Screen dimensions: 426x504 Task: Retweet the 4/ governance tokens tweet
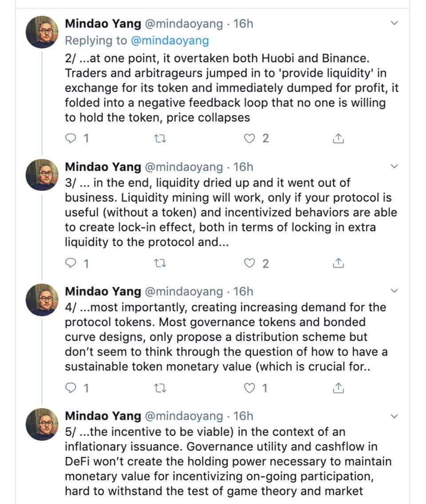pos(160,389)
